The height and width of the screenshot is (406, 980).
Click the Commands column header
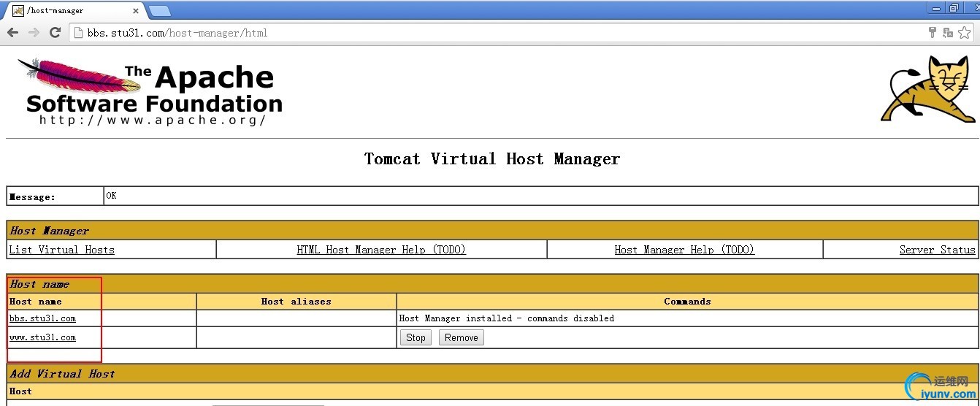pyautogui.click(x=687, y=301)
